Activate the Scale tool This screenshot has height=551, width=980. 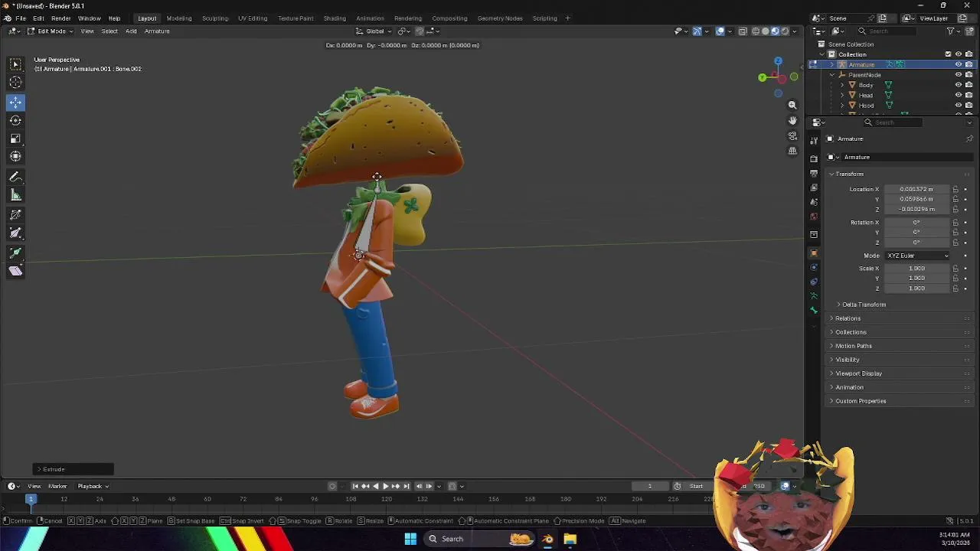coord(15,139)
